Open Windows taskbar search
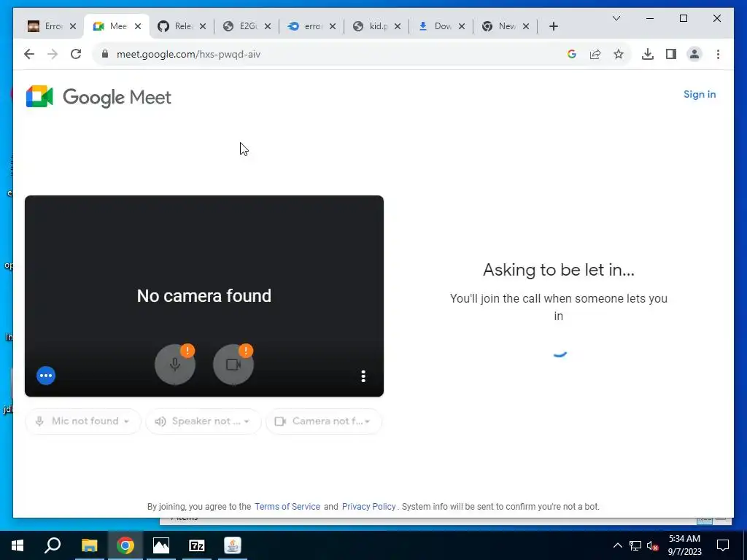 point(53,545)
